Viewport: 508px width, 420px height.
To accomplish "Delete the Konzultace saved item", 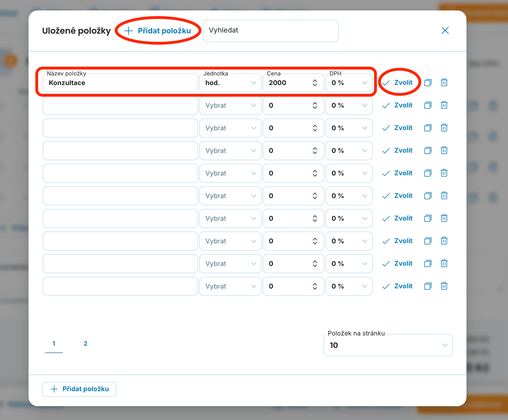I will [444, 83].
